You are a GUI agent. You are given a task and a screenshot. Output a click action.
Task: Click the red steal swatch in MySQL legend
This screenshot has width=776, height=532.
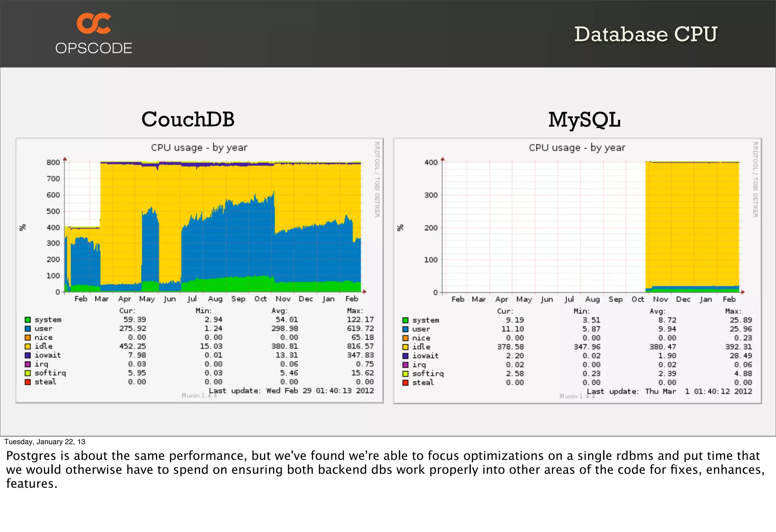pos(405,382)
